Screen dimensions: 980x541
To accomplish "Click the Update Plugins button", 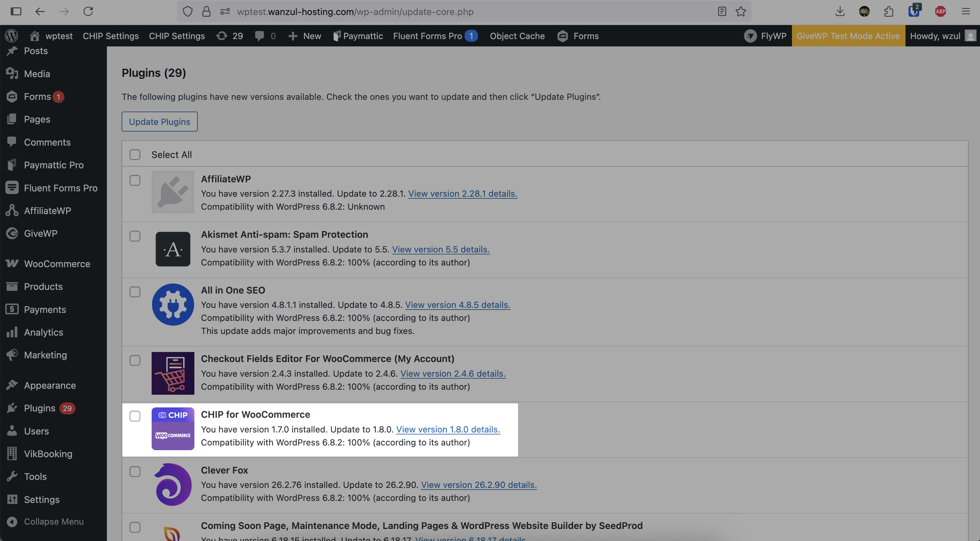I will (x=159, y=121).
